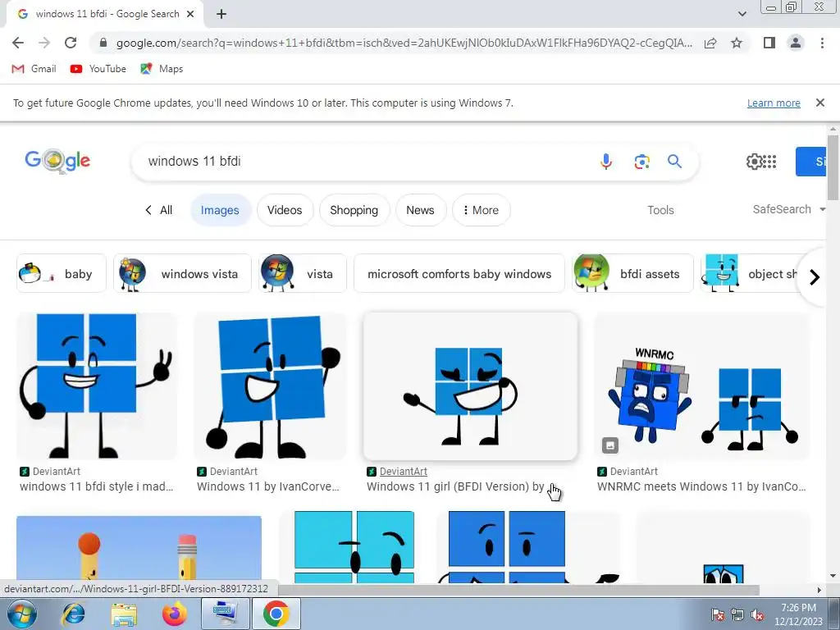Select the bfdi assets suggestion chip
The height and width of the screenshot is (630, 840).
632,274
